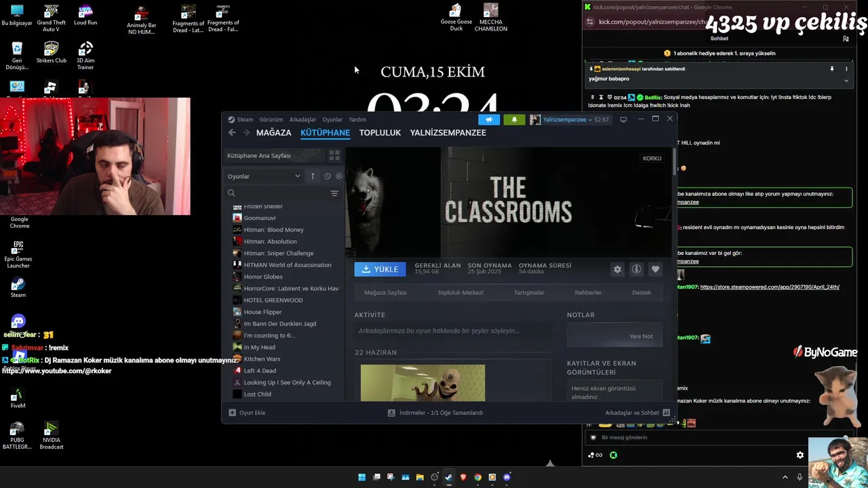
Task: Select HOTEL GREENWOOD in library list
Action: click(273, 300)
